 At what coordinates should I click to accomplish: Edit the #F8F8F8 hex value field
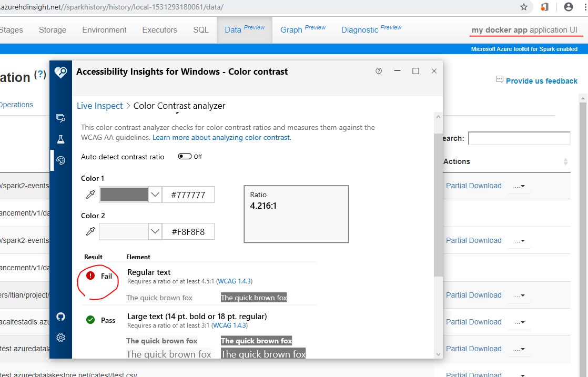click(188, 231)
